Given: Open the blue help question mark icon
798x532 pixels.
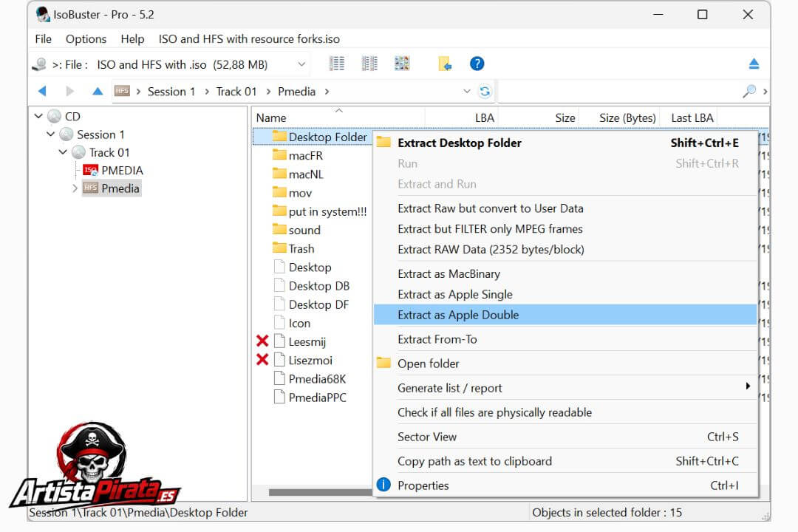Looking at the screenshot, I should [x=477, y=64].
